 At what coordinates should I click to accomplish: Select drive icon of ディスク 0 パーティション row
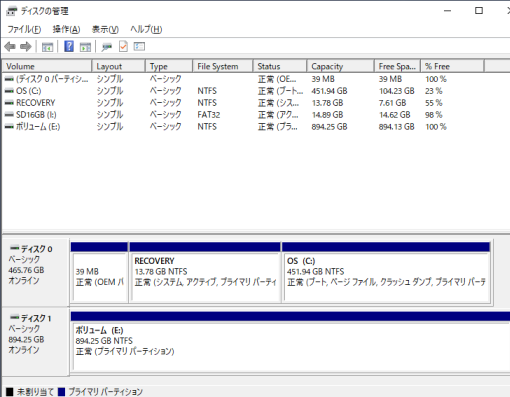click(9, 79)
